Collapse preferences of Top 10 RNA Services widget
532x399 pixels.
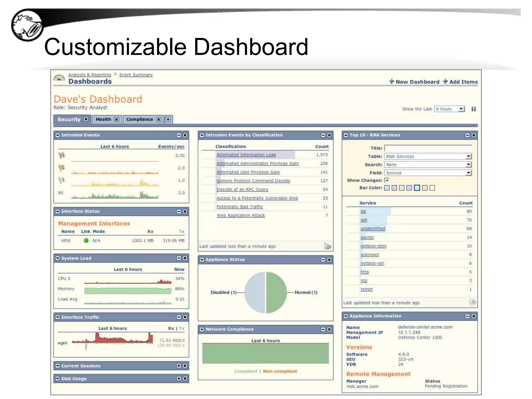point(346,135)
